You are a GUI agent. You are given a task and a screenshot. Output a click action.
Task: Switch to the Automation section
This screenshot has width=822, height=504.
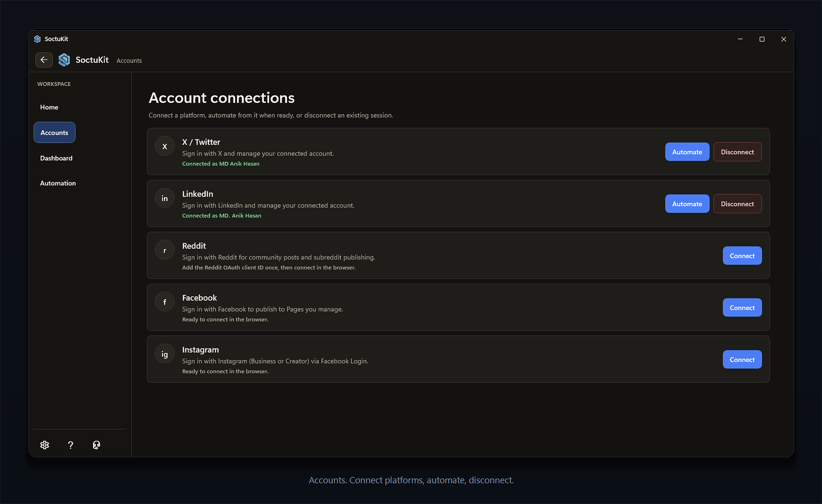click(58, 183)
